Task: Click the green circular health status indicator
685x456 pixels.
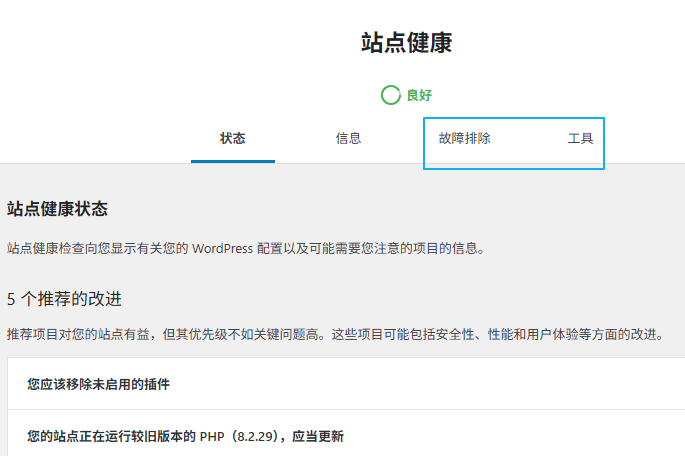Action: coord(391,96)
